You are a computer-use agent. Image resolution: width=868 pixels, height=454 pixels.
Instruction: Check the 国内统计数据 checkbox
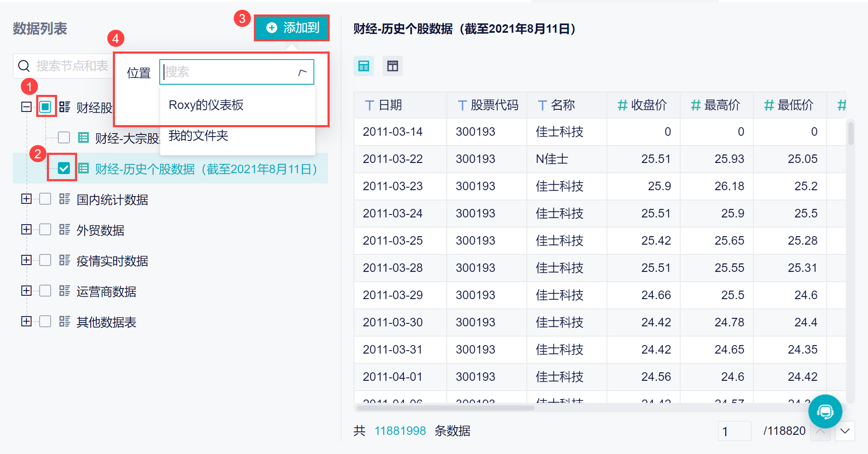[x=45, y=199]
